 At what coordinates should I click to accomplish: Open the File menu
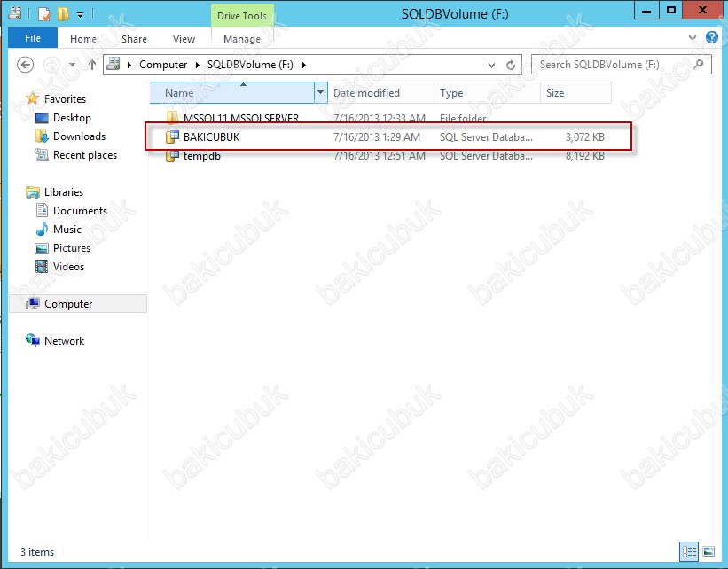(x=33, y=38)
